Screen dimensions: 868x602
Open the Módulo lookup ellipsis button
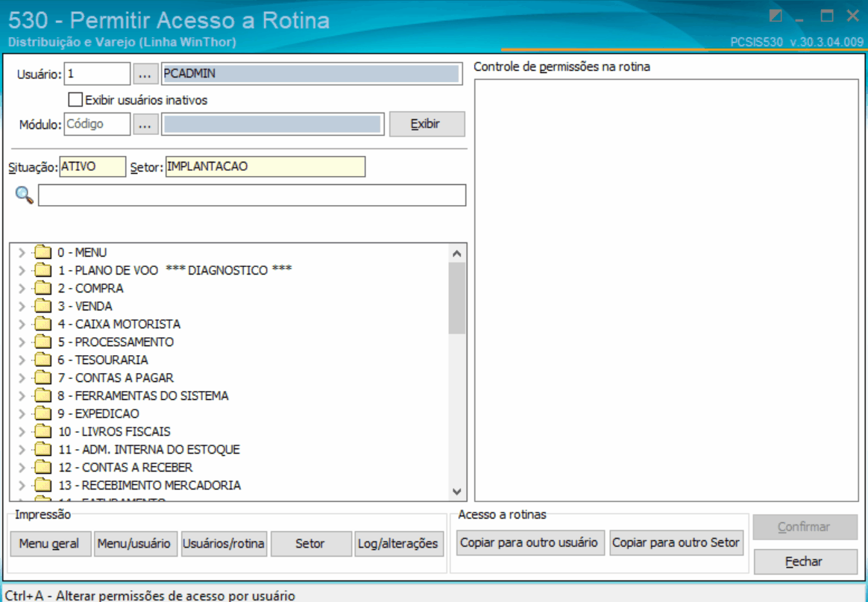[x=145, y=125]
